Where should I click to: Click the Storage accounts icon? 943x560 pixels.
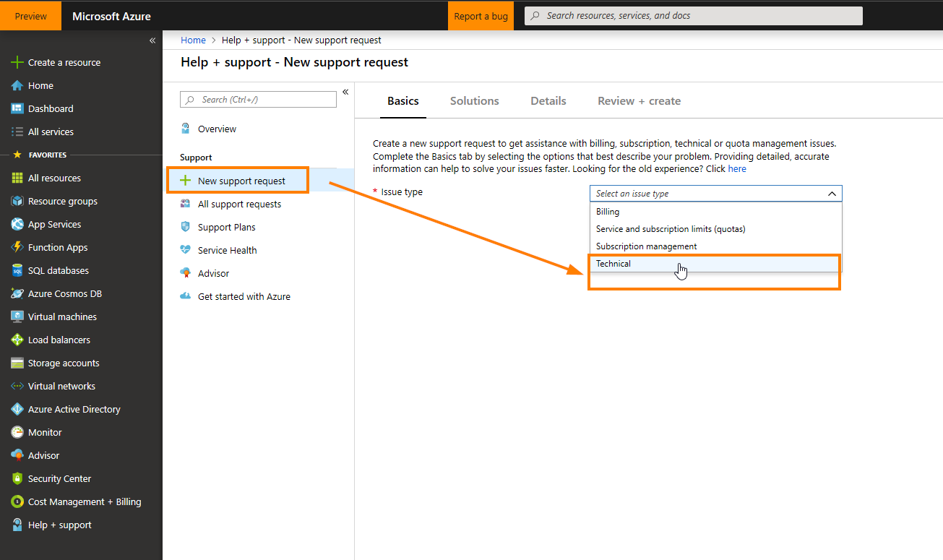point(17,363)
